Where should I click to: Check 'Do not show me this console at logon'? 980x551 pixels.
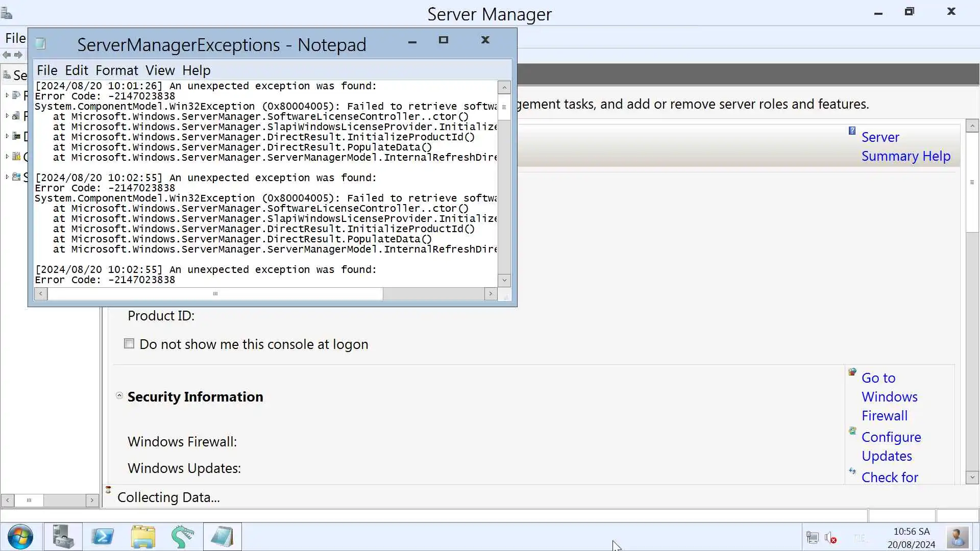pos(129,344)
